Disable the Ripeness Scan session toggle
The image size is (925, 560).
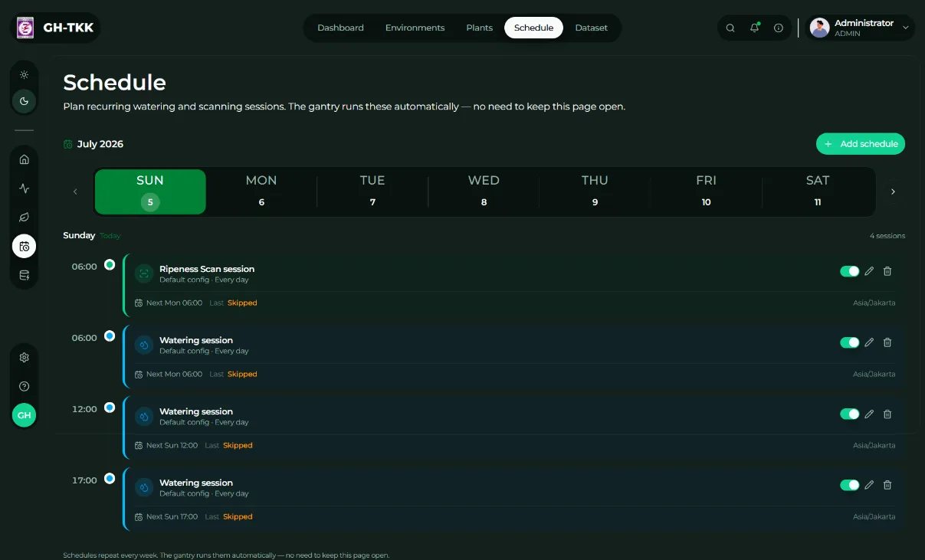click(x=849, y=271)
